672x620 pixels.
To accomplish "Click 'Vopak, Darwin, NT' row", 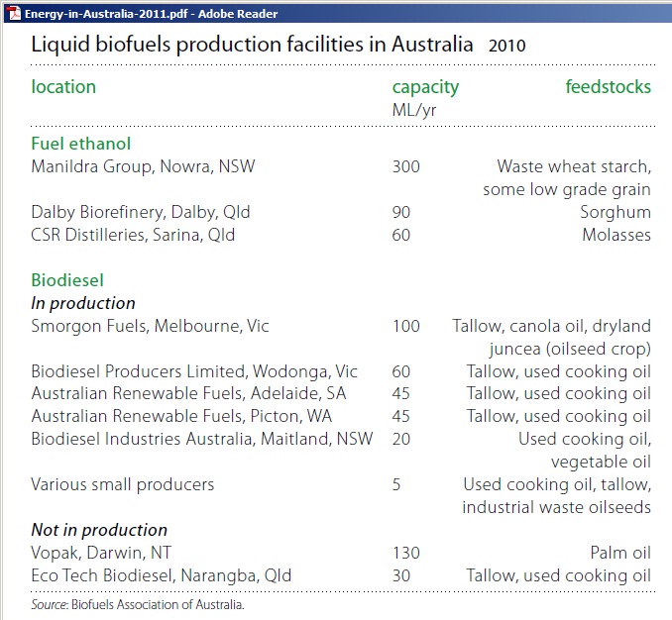I will [x=101, y=553].
